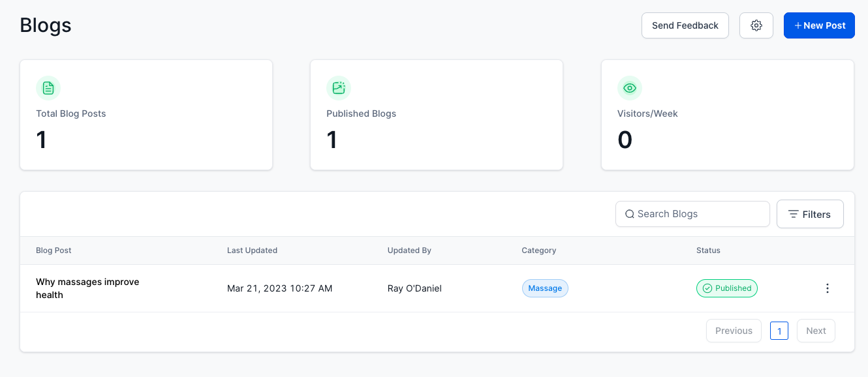Click the filter lines icon
Viewport: 868px width, 377px height.
tap(794, 214)
